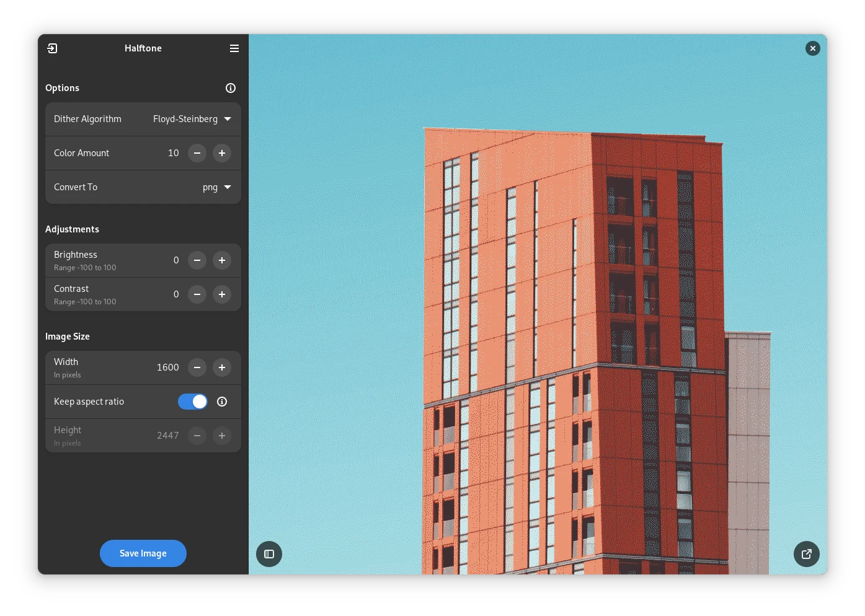Decrease Color Amount with minus button
Viewport: 865px width, 616px height.
197,153
